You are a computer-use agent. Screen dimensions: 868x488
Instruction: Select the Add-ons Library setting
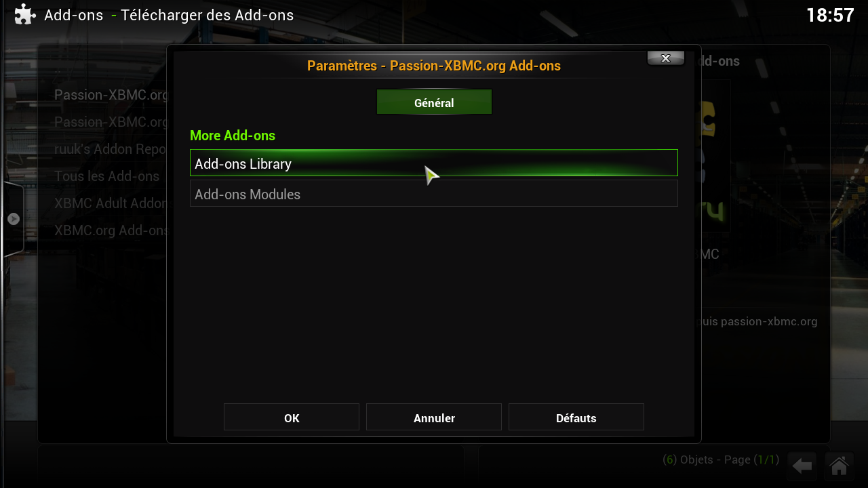pos(434,163)
